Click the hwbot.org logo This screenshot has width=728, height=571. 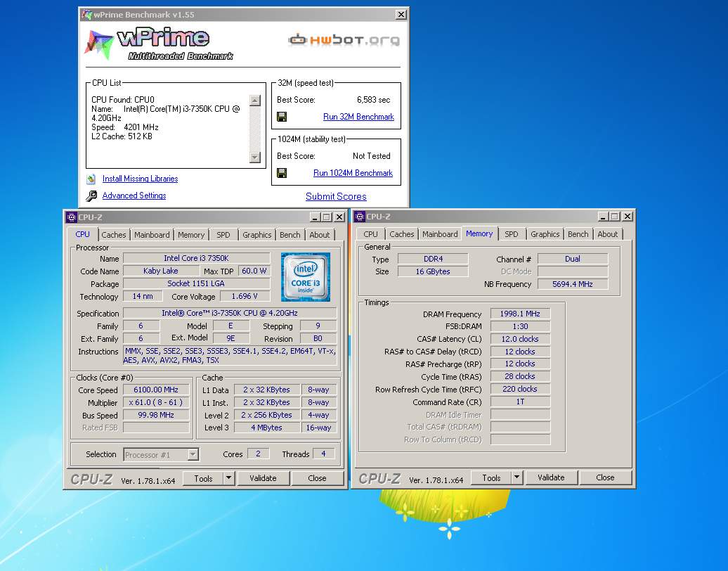pyautogui.click(x=344, y=40)
